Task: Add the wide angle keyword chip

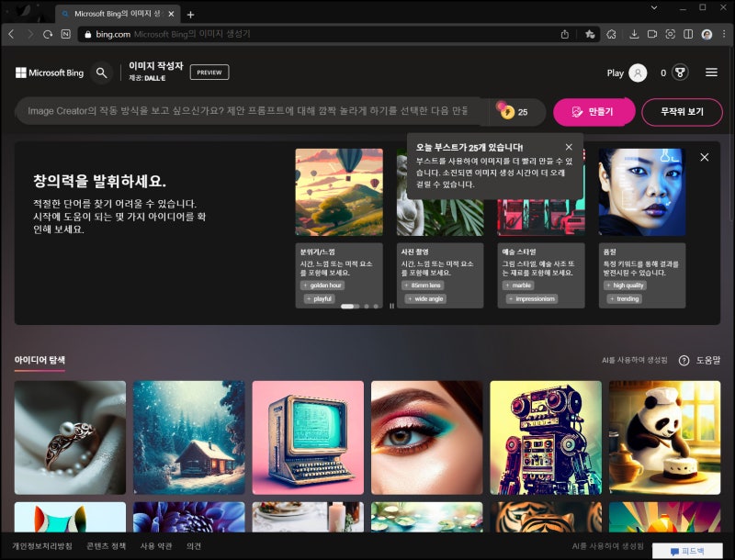Action: (425, 298)
